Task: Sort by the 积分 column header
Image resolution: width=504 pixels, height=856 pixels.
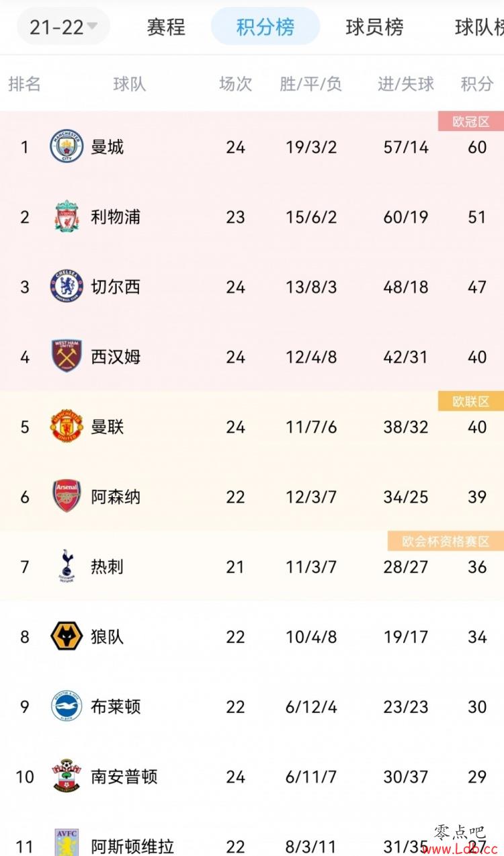Action: (477, 84)
